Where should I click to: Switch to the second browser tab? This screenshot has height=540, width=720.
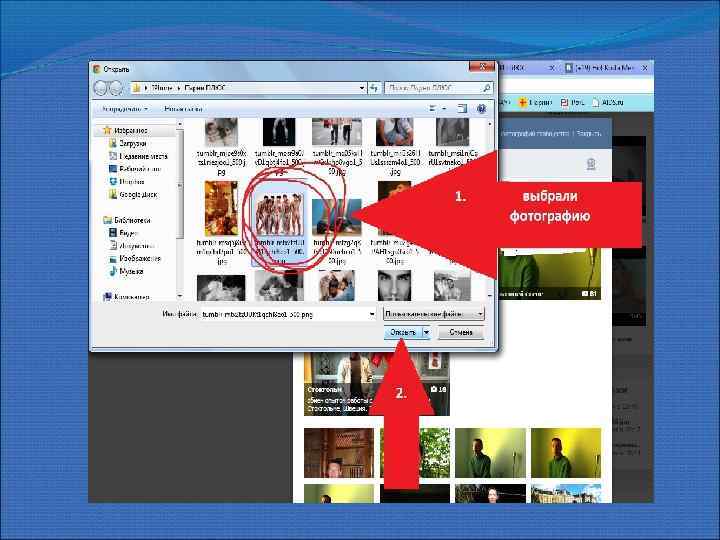point(602,68)
